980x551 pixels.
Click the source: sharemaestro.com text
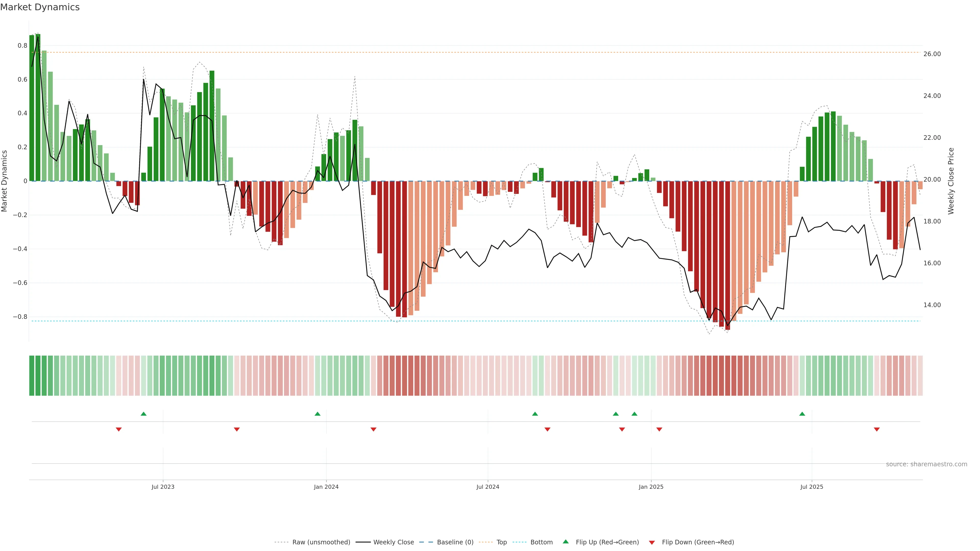pyautogui.click(x=926, y=464)
